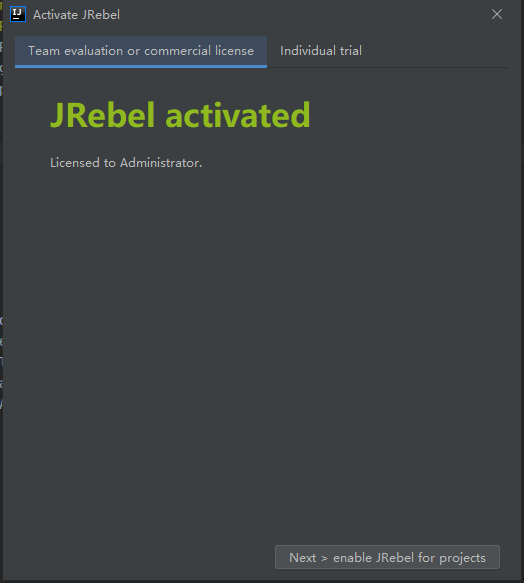This screenshot has width=524, height=583.
Task: Click Next to enable JRebel for projects
Action: (x=387, y=557)
